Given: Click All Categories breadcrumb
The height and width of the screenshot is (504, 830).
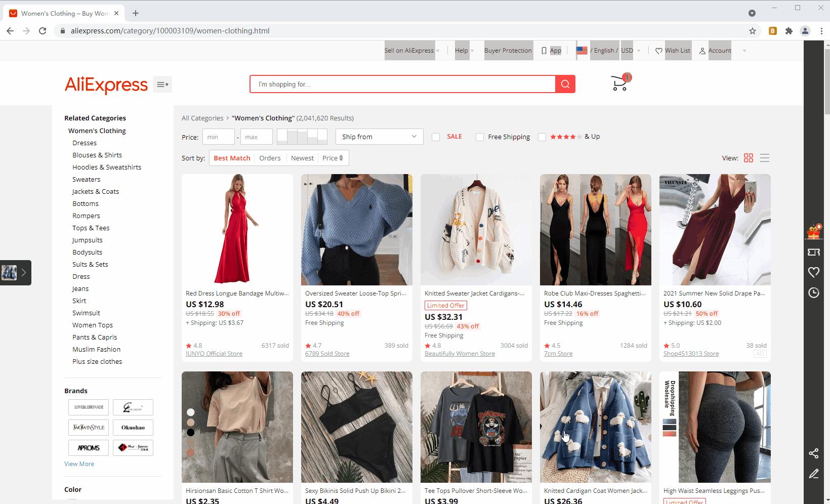Looking at the screenshot, I should (x=202, y=118).
